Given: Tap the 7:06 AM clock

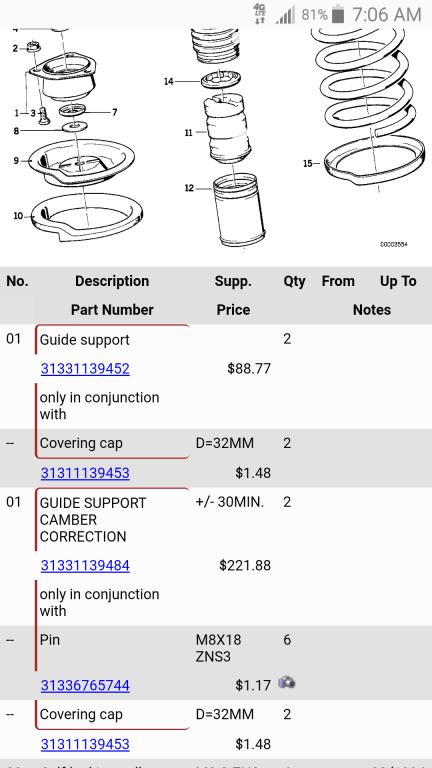Looking at the screenshot, I should coord(386,15).
